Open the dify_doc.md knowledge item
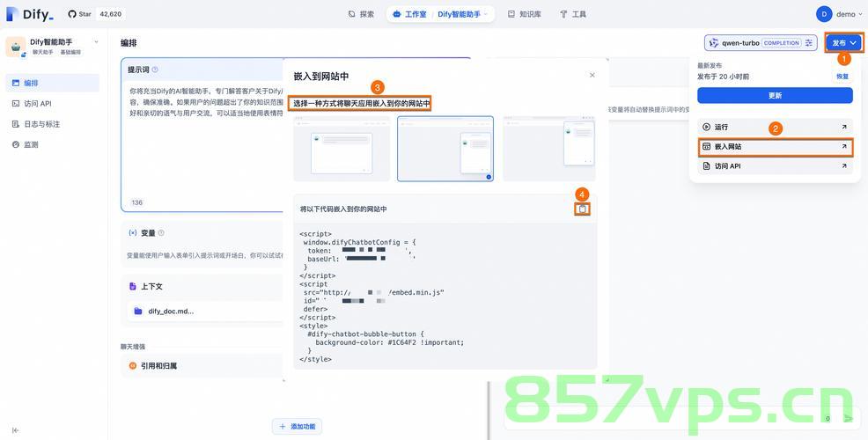868x440 pixels. click(x=205, y=311)
